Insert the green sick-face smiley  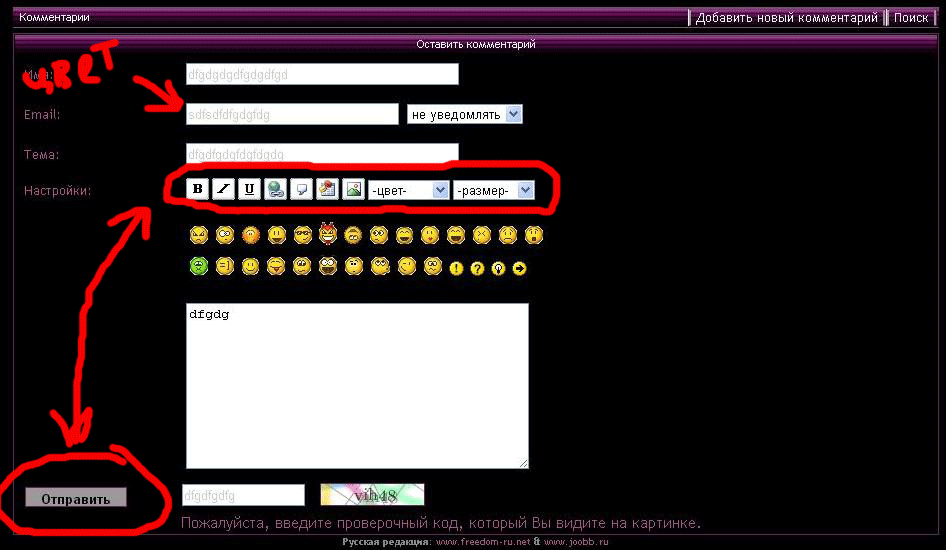point(198,267)
